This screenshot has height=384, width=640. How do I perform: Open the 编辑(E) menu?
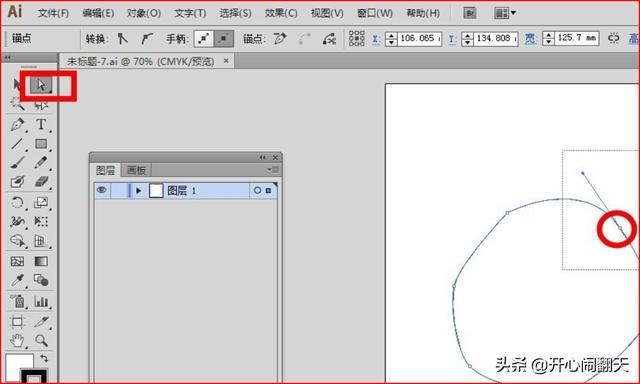coord(98,13)
